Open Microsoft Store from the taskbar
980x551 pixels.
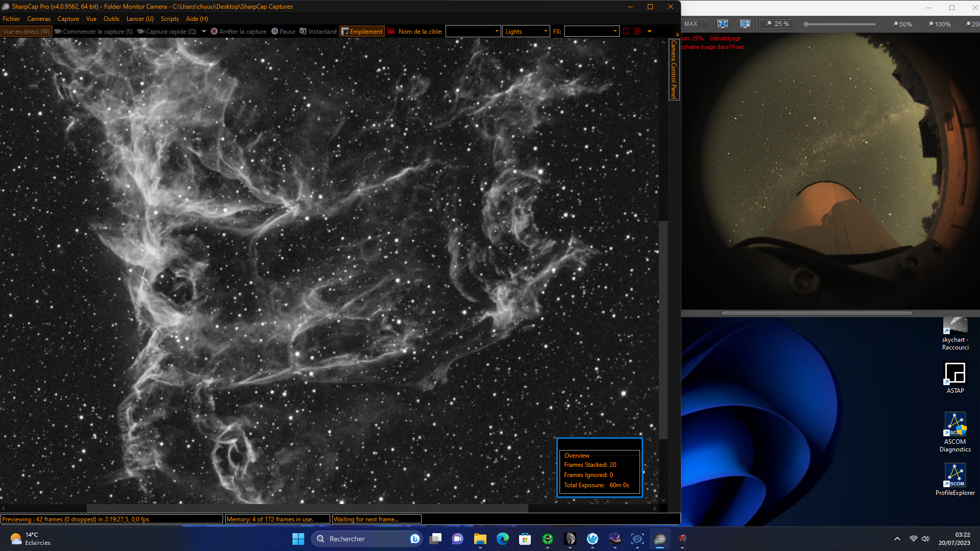point(525,539)
